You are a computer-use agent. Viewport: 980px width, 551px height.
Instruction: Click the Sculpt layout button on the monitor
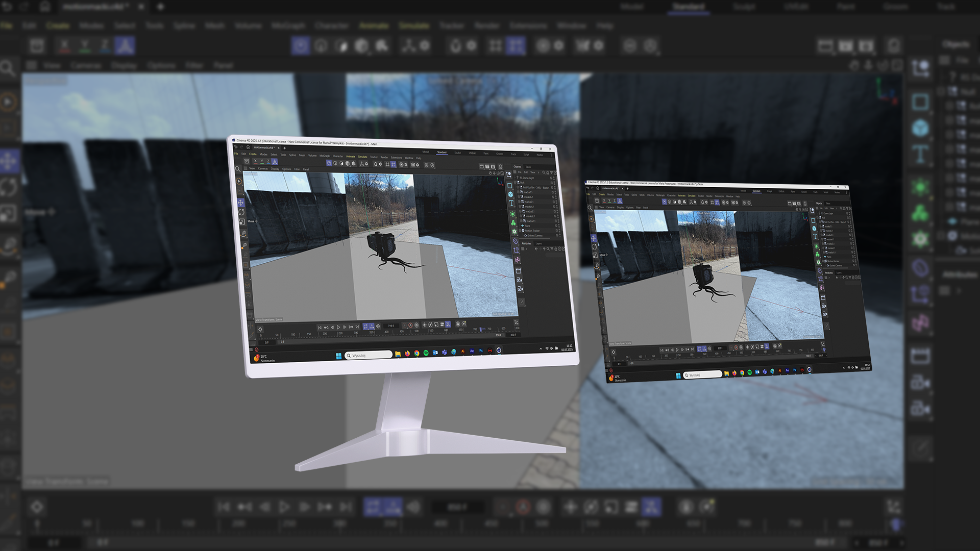(457, 153)
